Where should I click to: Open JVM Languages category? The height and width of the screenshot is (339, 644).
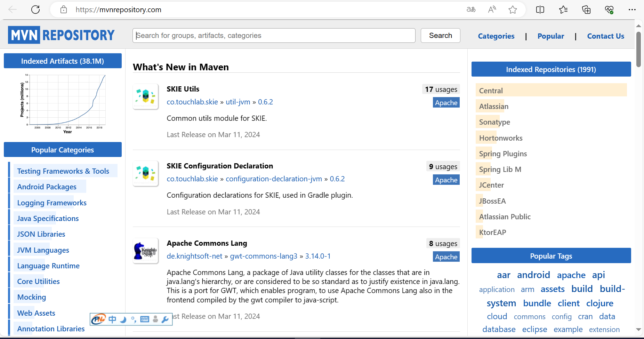click(x=43, y=250)
